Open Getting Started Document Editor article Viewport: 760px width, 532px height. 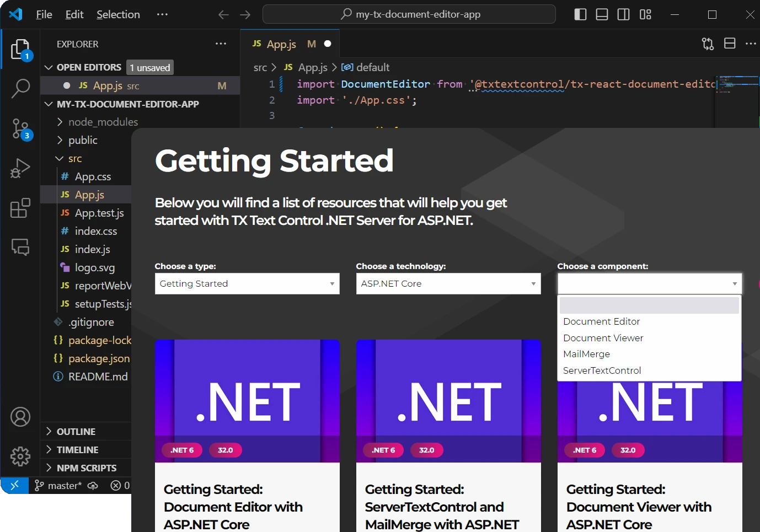coord(233,507)
